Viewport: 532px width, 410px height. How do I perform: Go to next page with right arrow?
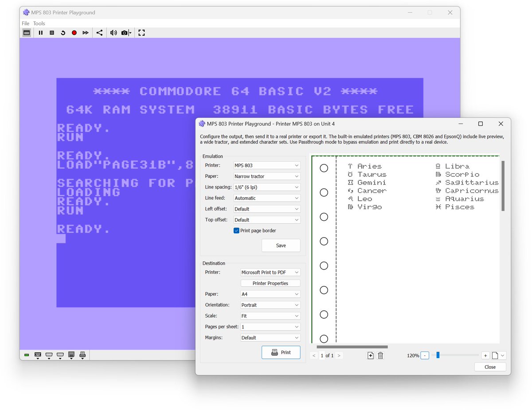(x=339, y=355)
